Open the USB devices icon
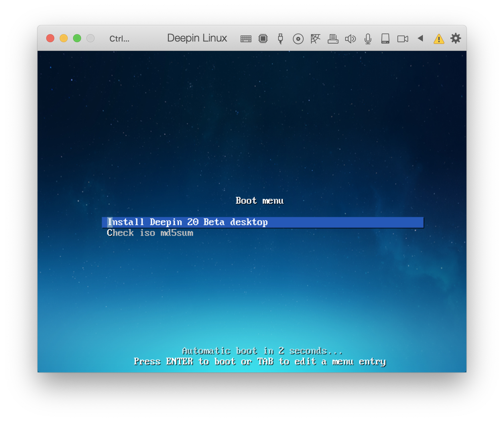Image resolution: width=504 pixels, height=422 pixels. coord(280,39)
